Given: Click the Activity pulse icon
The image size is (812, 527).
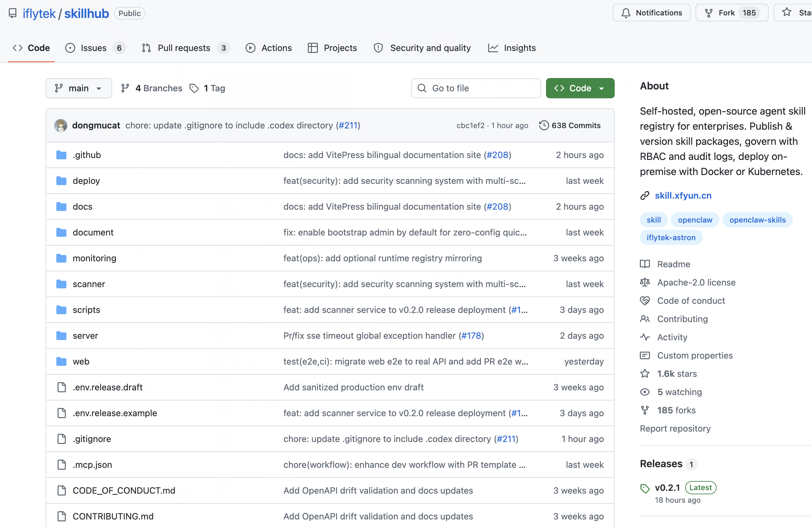Looking at the screenshot, I should (x=645, y=337).
